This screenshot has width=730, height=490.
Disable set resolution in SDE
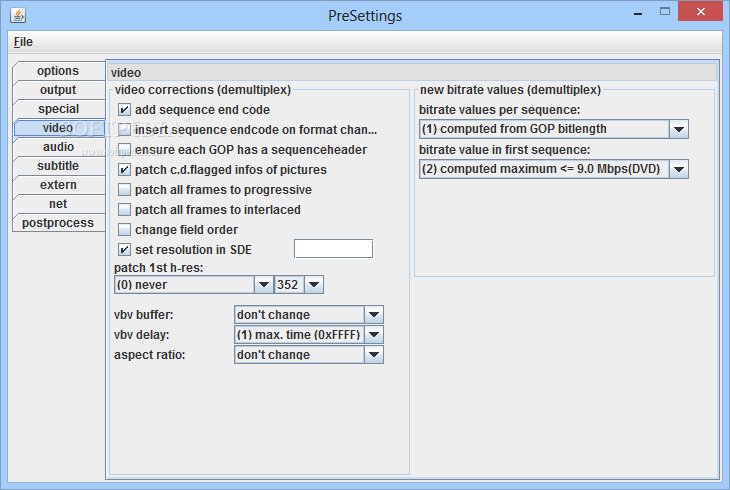[x=124, y=250]
